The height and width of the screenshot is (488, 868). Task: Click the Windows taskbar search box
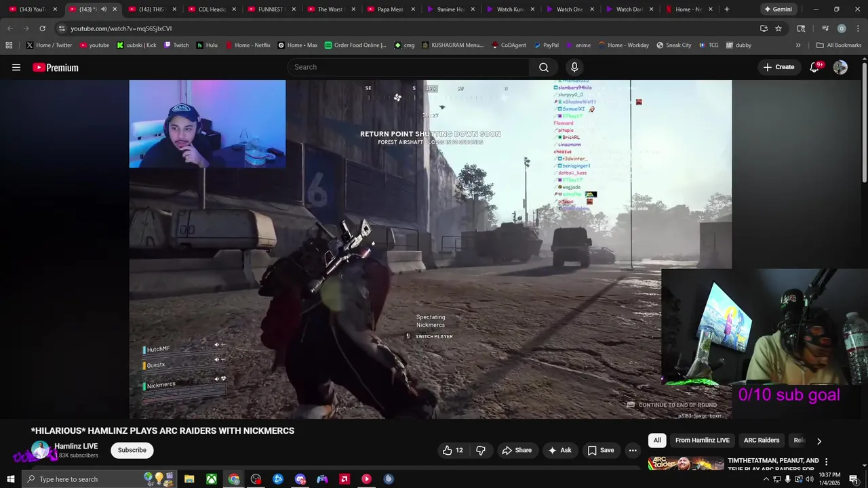(99, 479)
